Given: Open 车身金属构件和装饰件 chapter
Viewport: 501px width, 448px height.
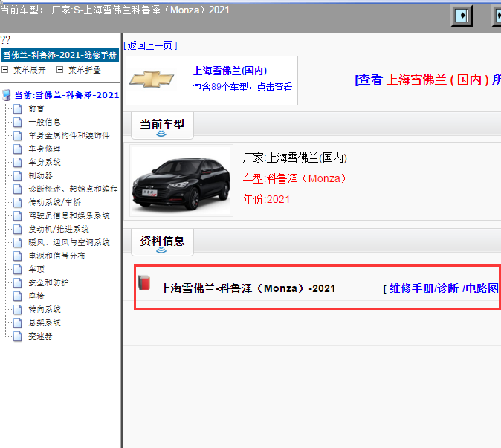Looking at the screenshot, I should point(69,136).
